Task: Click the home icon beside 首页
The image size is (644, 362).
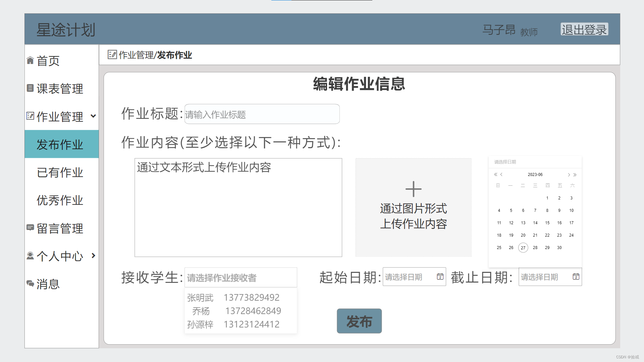Action: [x=30, y=61]
